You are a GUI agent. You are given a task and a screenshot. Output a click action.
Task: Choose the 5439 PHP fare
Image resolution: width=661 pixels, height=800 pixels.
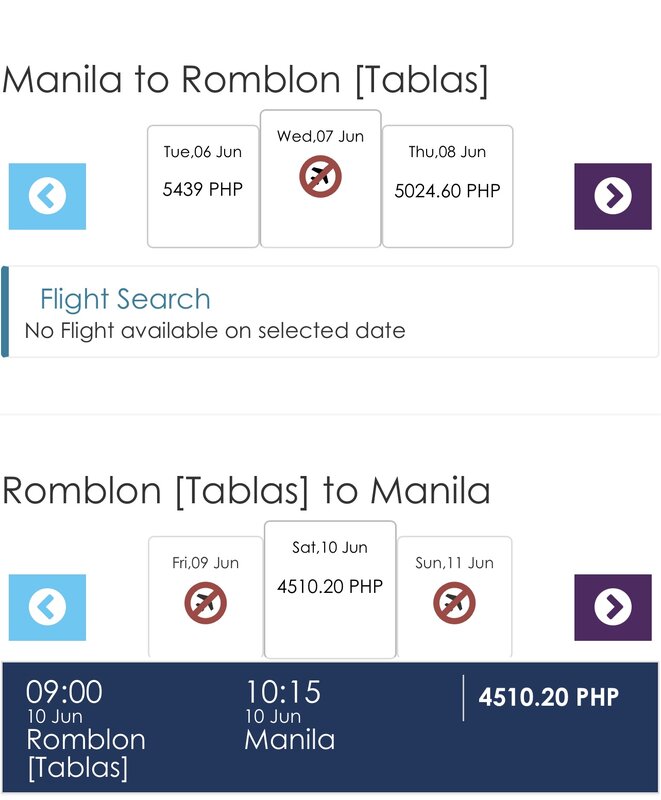coord(203,189)
